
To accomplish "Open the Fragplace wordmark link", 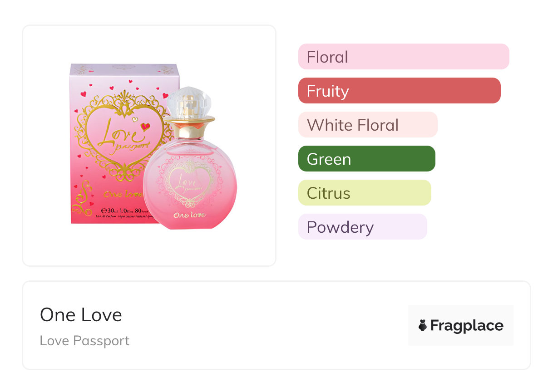I will tap(467, 325).
